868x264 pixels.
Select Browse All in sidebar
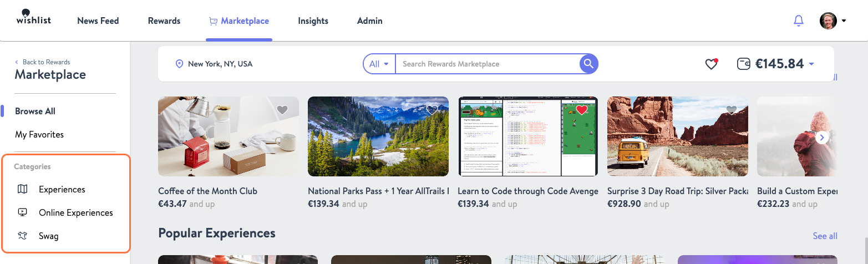(35, 111)
